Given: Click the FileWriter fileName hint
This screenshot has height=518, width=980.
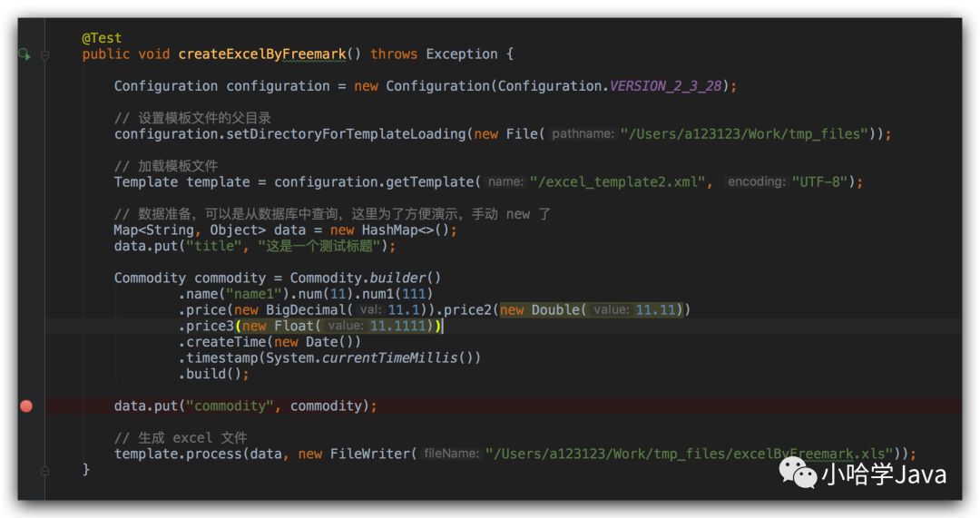Looking at the screenshot, I should pyautogui.click(x=451, y=454).
